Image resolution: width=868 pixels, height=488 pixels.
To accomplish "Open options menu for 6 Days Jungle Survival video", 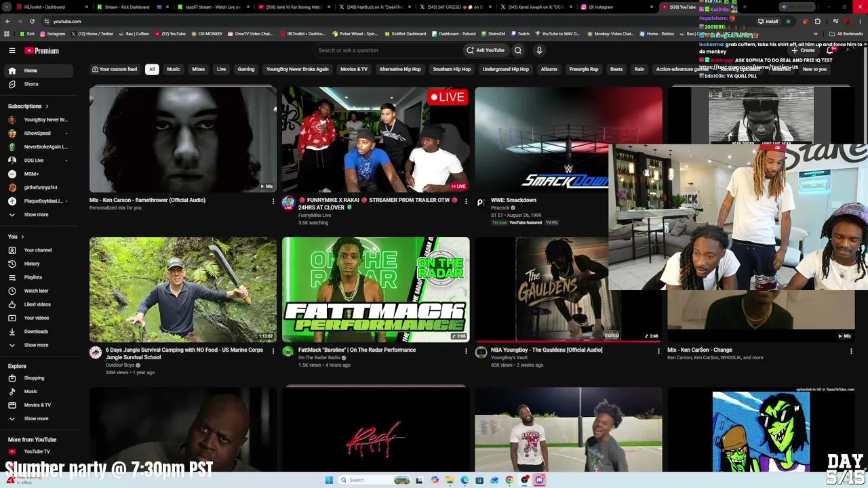I will (273, 351).
